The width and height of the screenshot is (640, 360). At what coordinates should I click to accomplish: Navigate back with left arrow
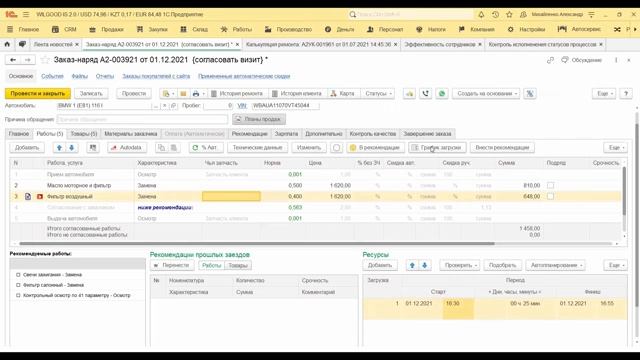point(13,60)
